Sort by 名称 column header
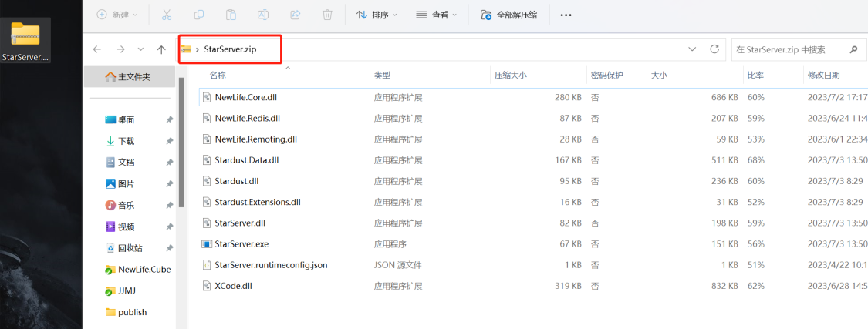Image resolution: width=868 pixels, height=329 pixels. point(218,76)
